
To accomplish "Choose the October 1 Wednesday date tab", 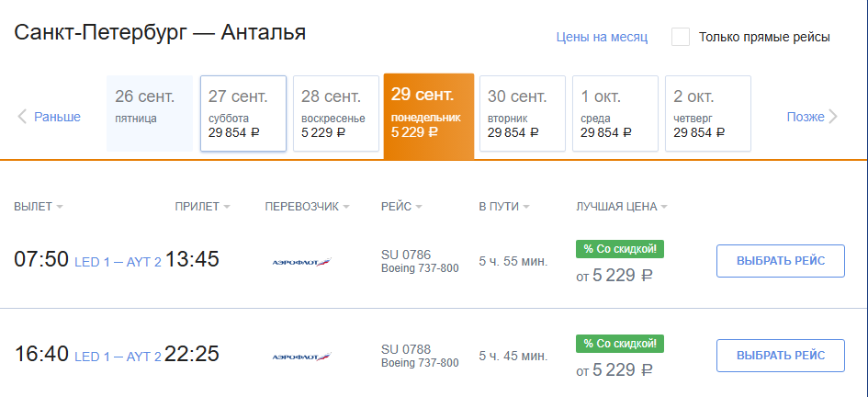I will click(x=615, y=113).
